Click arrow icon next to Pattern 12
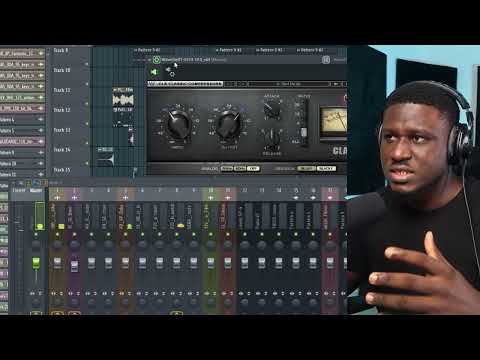This screenshot has width=480, height=360. click(x=41, y=174)
